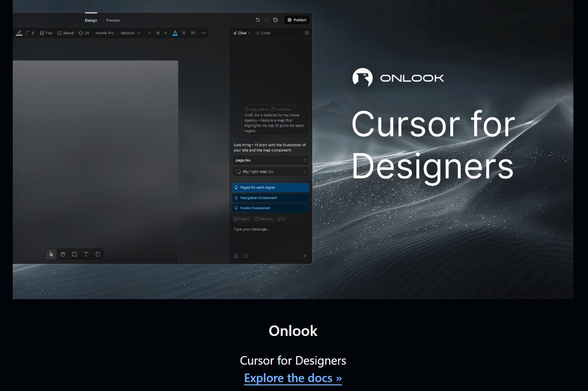
Task: Click the margin control showing 24
Action: click(x=84, y=33)
